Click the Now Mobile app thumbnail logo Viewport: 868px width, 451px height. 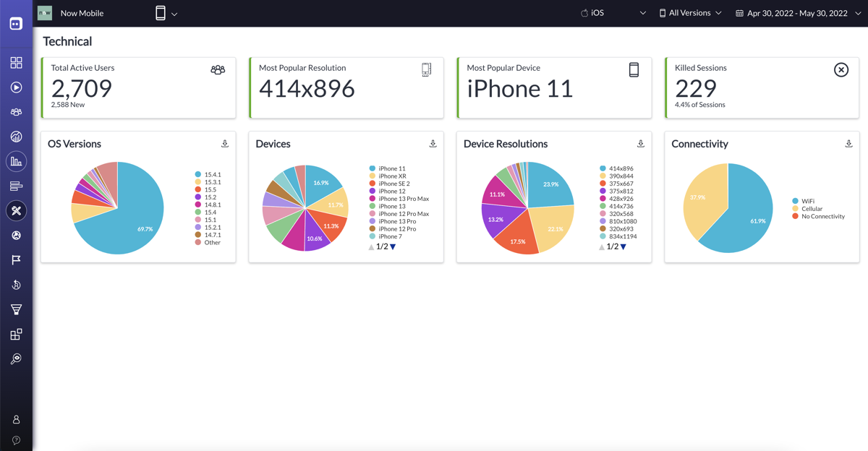(x=45, y=13)
